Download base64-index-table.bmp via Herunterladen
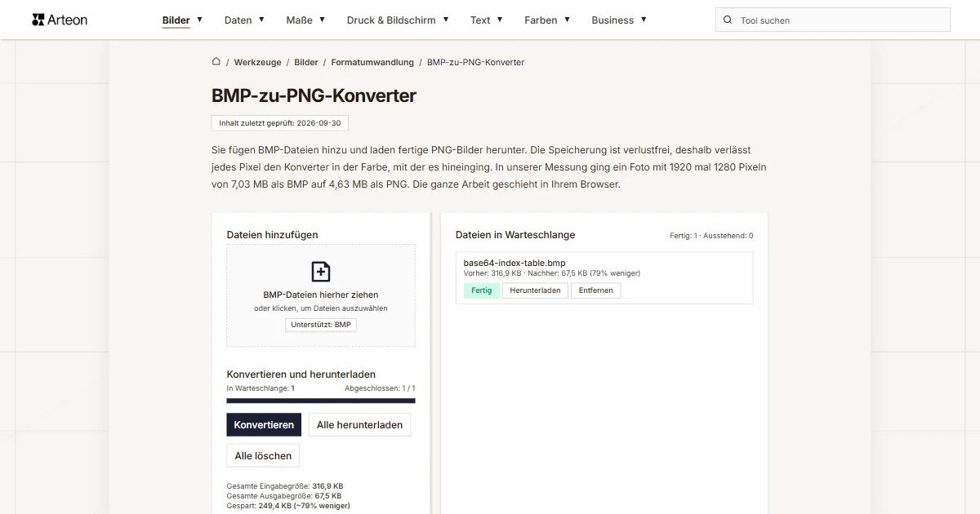The width and height of the screenshot is (980, 514). [x=535, y=290]
